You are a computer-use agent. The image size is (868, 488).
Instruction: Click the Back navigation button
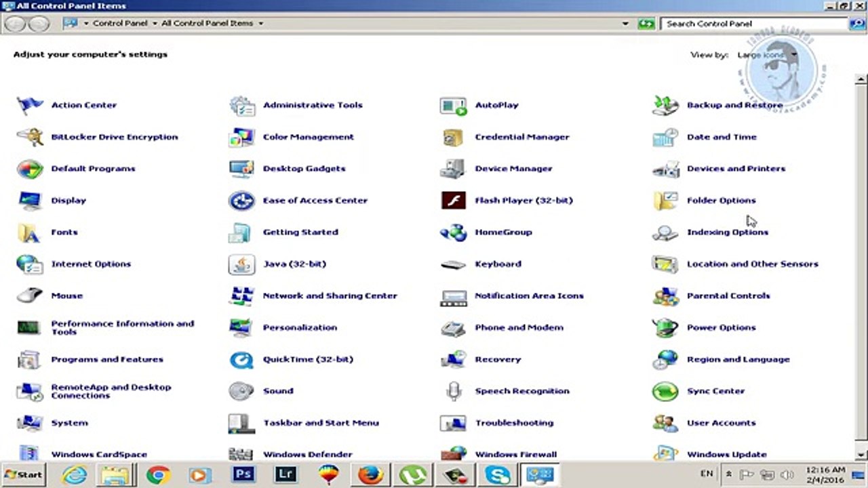click(15, 23)
